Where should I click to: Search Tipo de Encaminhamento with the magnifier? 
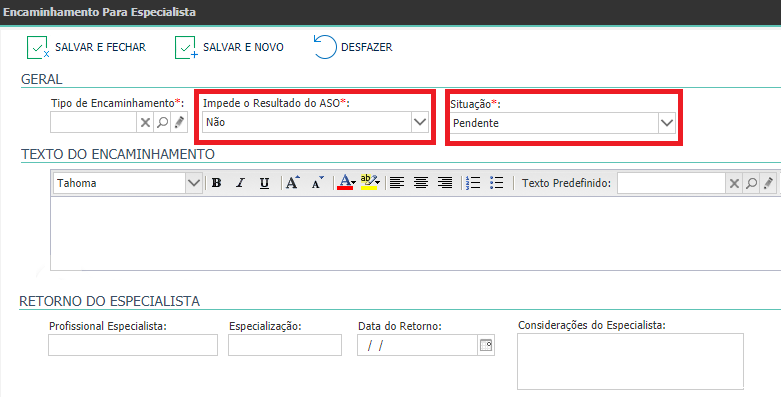(162, 122)
